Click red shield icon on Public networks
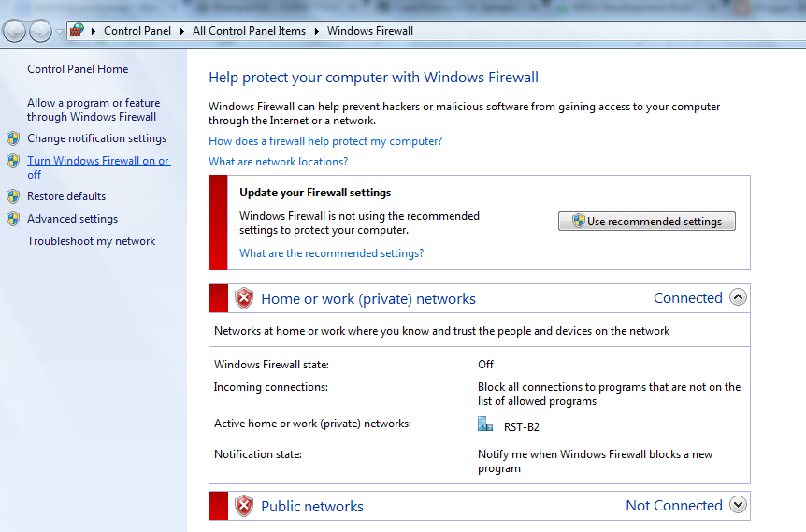The width and height of the screenshot is (806, 532). [x=244, y=506]
